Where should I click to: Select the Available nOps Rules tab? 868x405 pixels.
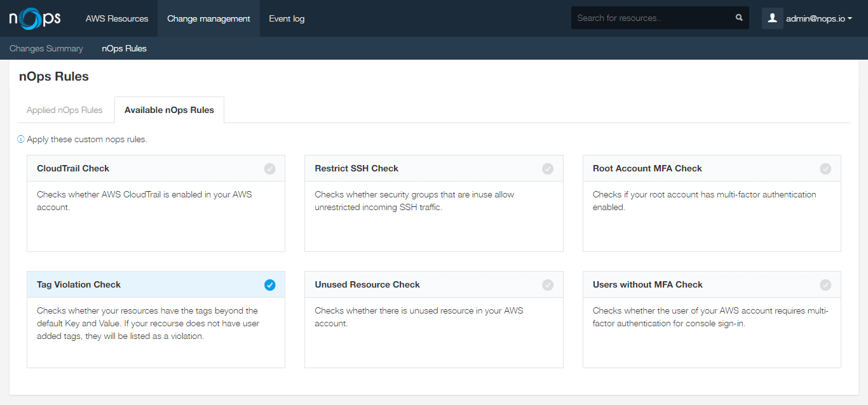(x=169, y=110)
